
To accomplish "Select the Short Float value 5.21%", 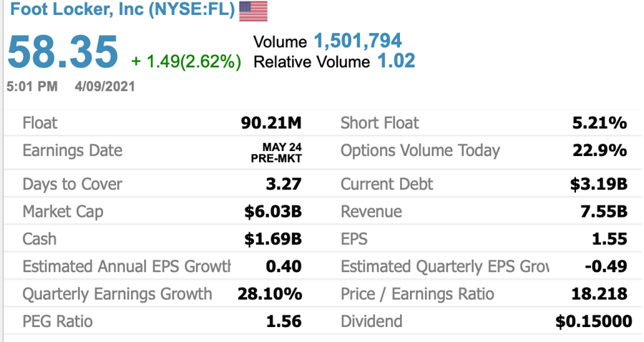I will tap(600, 123).
